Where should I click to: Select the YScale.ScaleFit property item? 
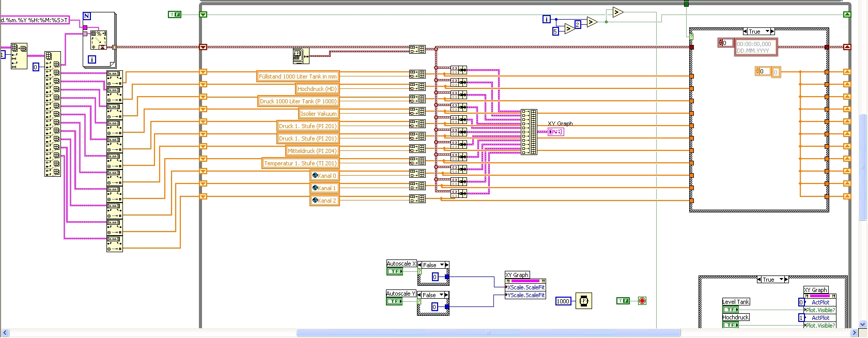click(525, 295)
